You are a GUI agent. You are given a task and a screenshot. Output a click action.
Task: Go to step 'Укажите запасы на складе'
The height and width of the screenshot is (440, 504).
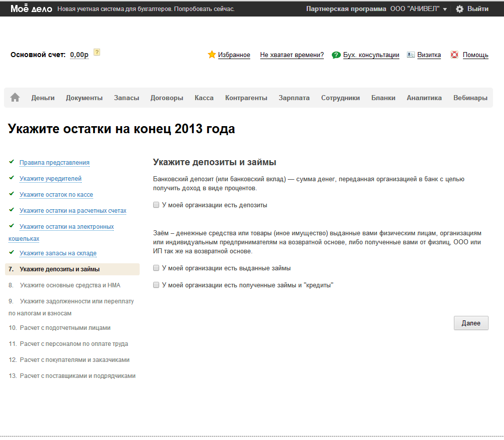[x=58, y=253]
